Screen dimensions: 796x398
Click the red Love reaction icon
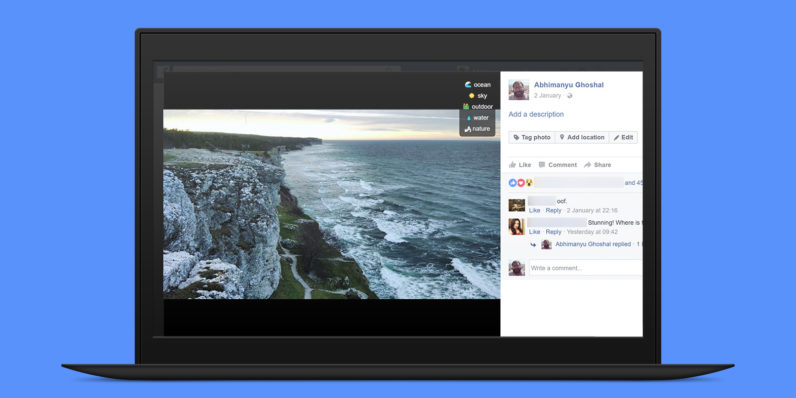(520, 183)
